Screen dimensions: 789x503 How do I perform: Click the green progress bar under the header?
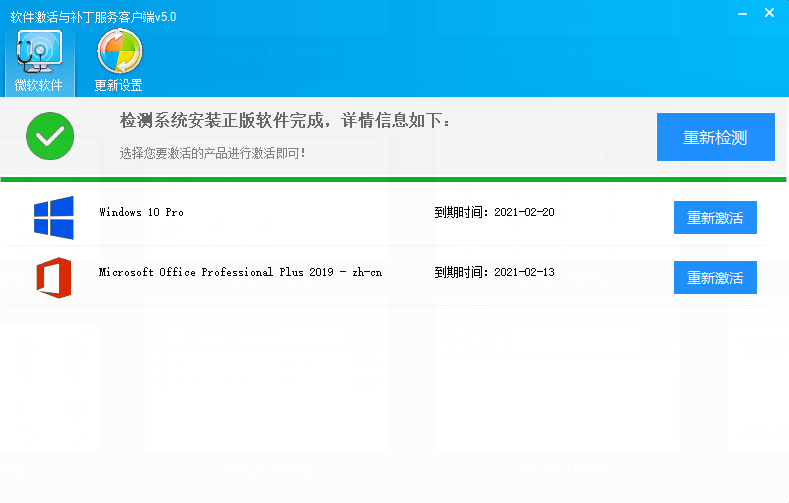point(394,179)
